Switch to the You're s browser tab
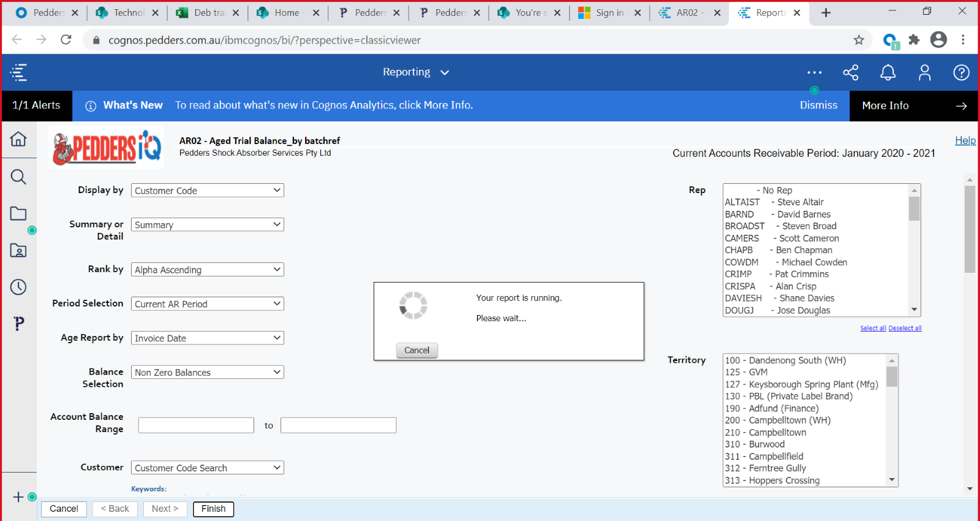Viewport: 980px width, 521px height. coord(529,13)
